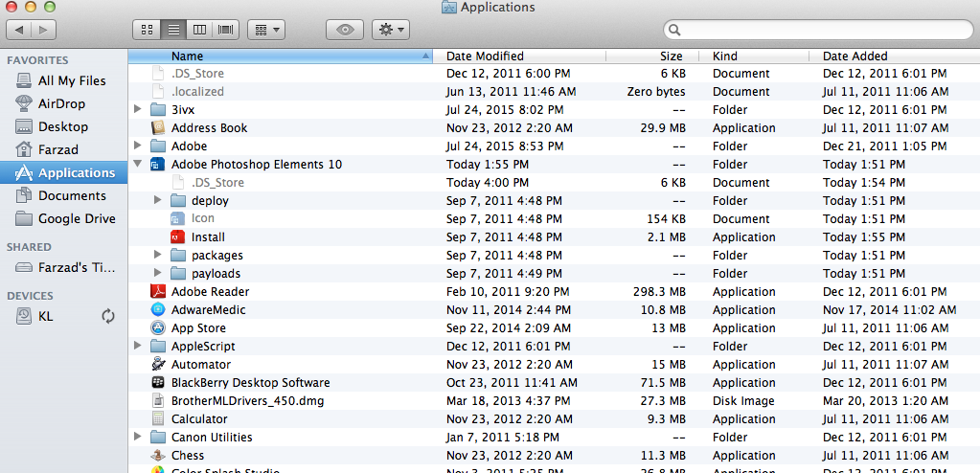
Task: Click the Adobe Reader app icon
Action: click(158, 292)
